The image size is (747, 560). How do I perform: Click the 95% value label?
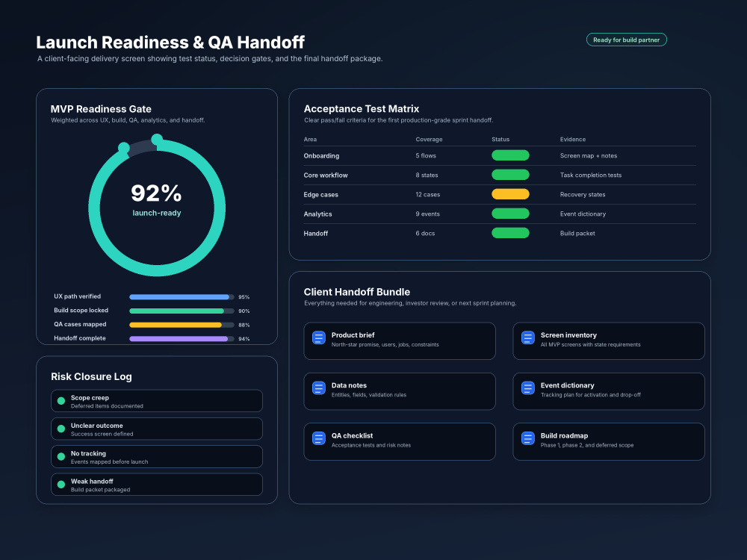pyautogui.click(x=244, y=297)
